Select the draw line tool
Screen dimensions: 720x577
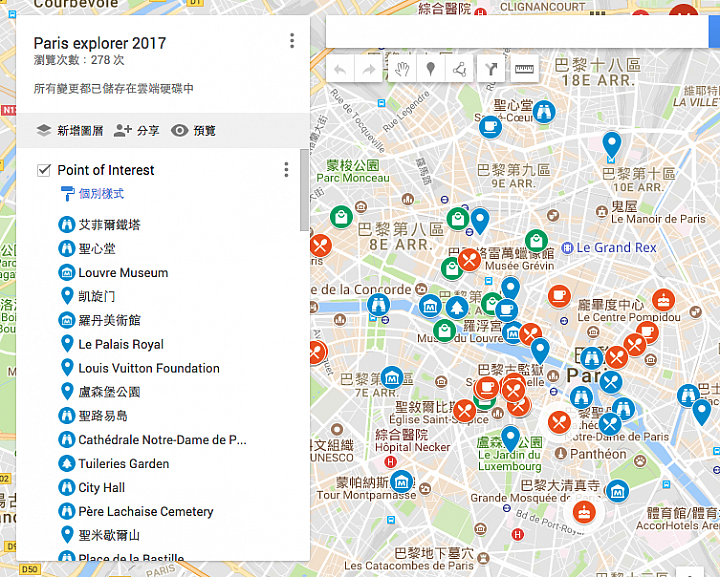[459, 69]
